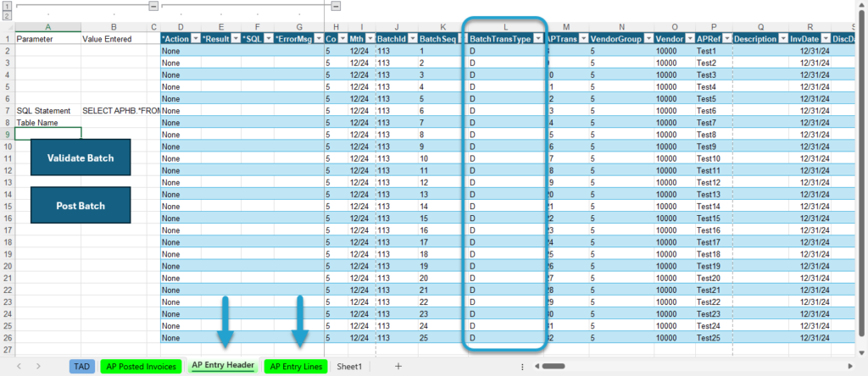Select the 'Value Entered' header cell
The width and height of the screenshot is (868, 376).
[x=114, y=39]
